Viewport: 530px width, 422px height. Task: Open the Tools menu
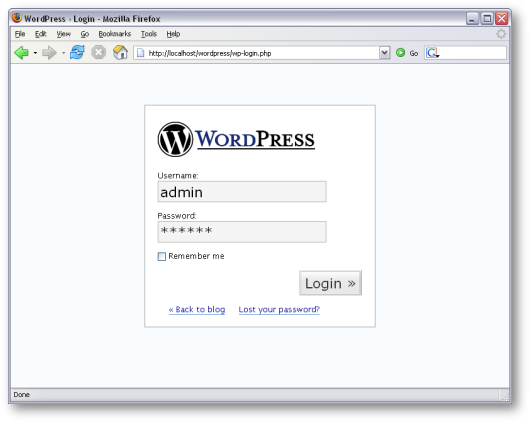point(149,34)
